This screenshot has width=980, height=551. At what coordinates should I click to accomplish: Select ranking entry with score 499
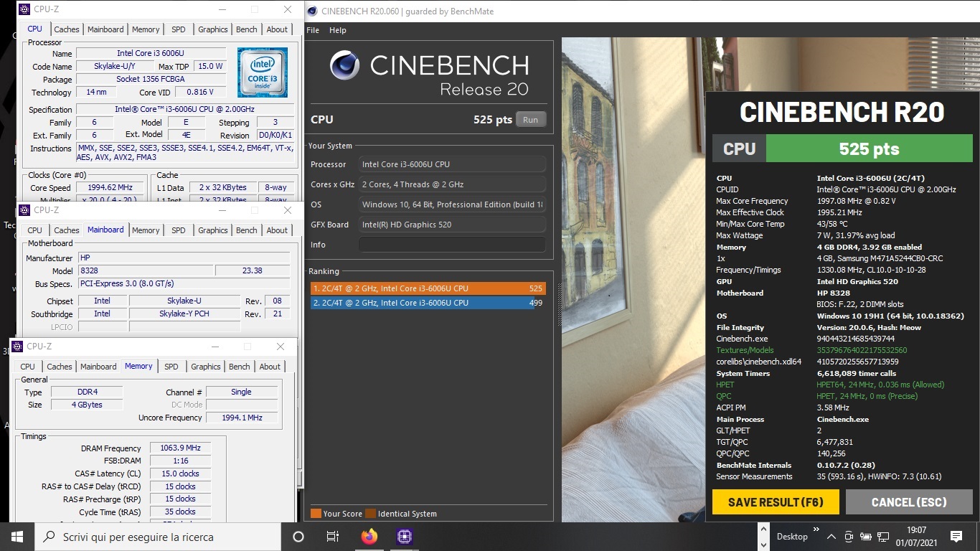click(428, 303)
